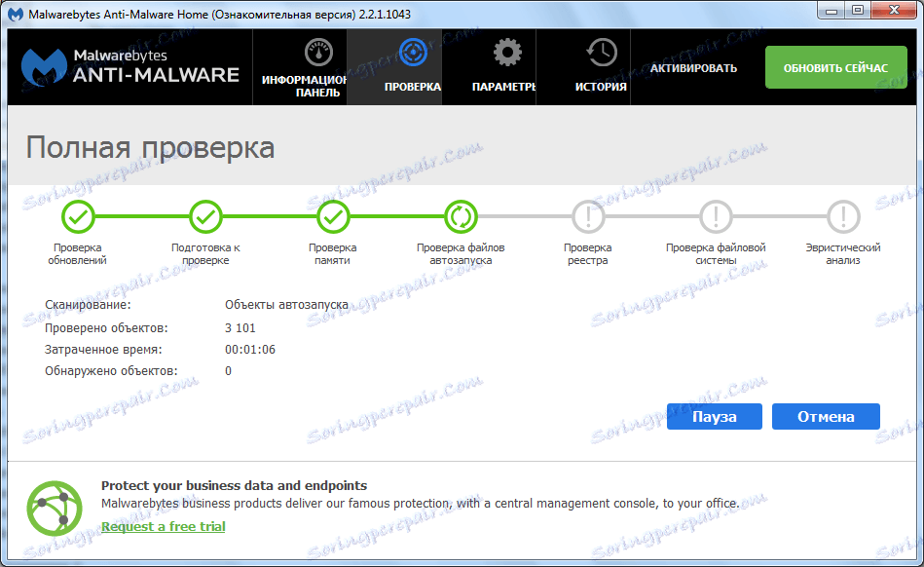Click the Полная проверка heading

[150, 148]
